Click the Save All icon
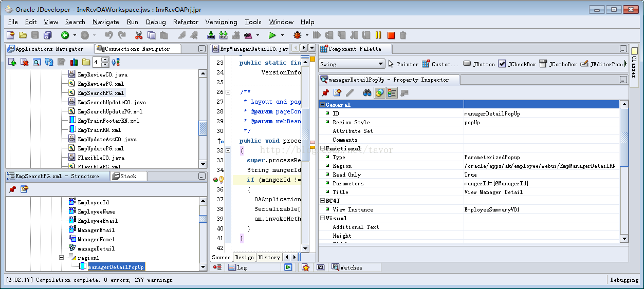644x289 pixels. tap(48, 35)
